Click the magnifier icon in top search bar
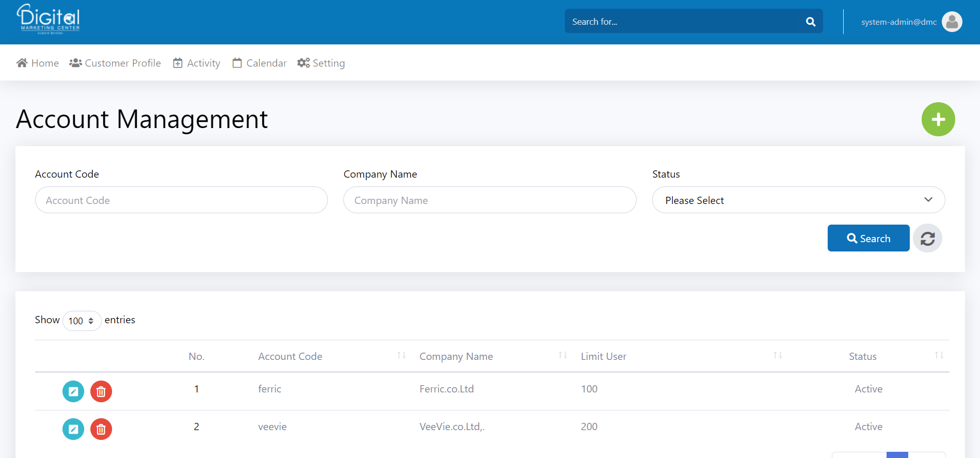980x458 pixels. [811, 22]
